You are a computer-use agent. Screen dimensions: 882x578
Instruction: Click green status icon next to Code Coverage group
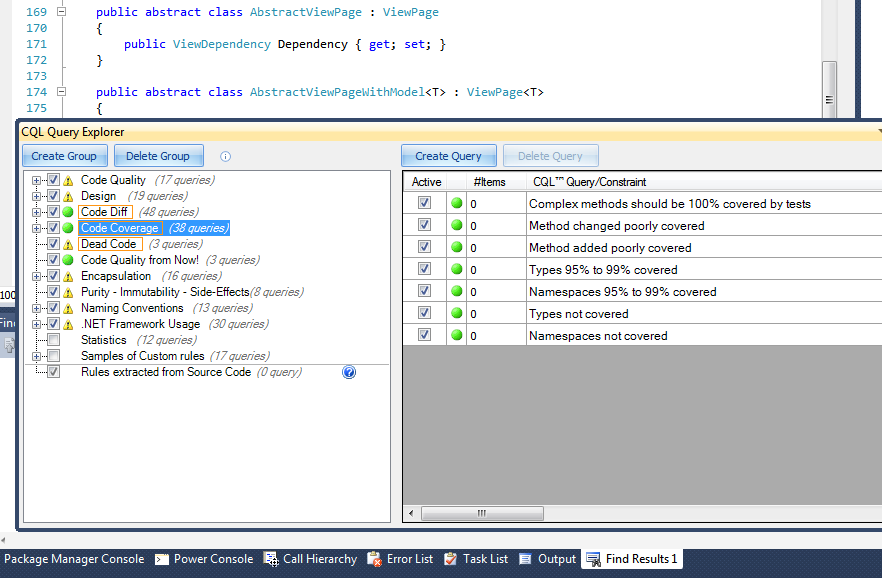click(x=68, y=228)
